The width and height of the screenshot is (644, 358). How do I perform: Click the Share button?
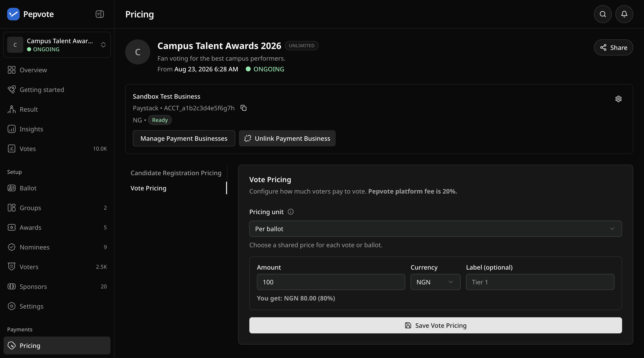pos(613,47)
